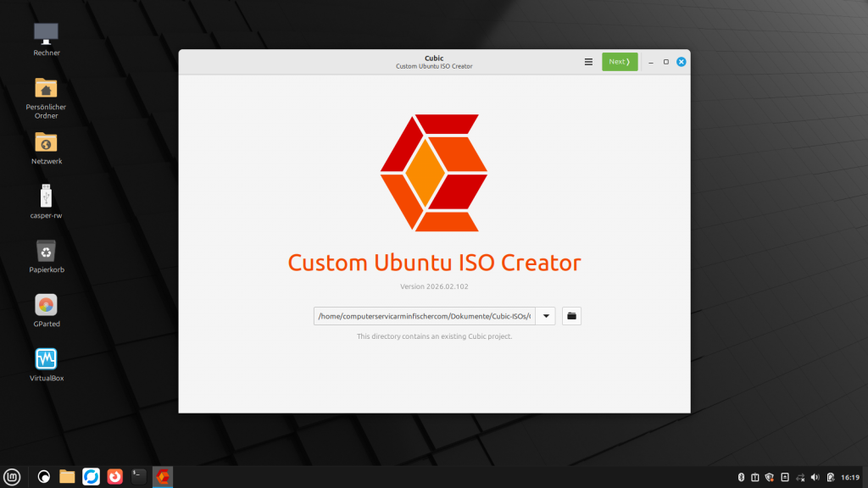
Task: Open the security shield tray icon
Action: pos(770,477)
